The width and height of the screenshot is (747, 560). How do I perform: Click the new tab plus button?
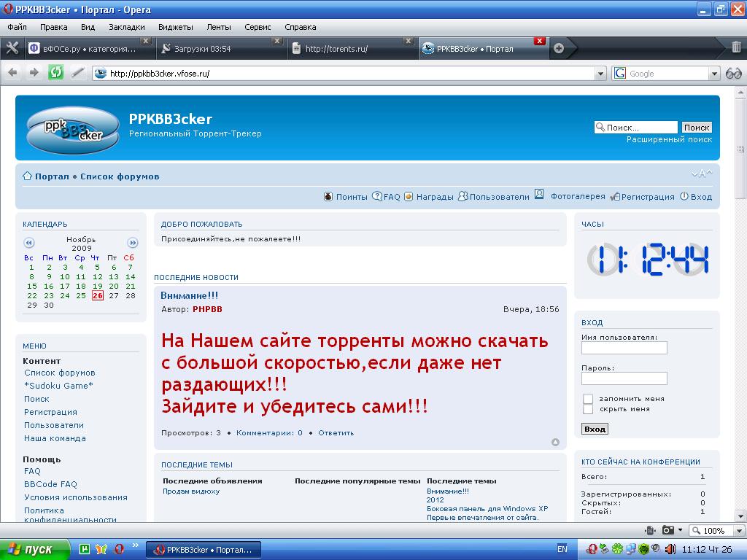coord(559,48)
